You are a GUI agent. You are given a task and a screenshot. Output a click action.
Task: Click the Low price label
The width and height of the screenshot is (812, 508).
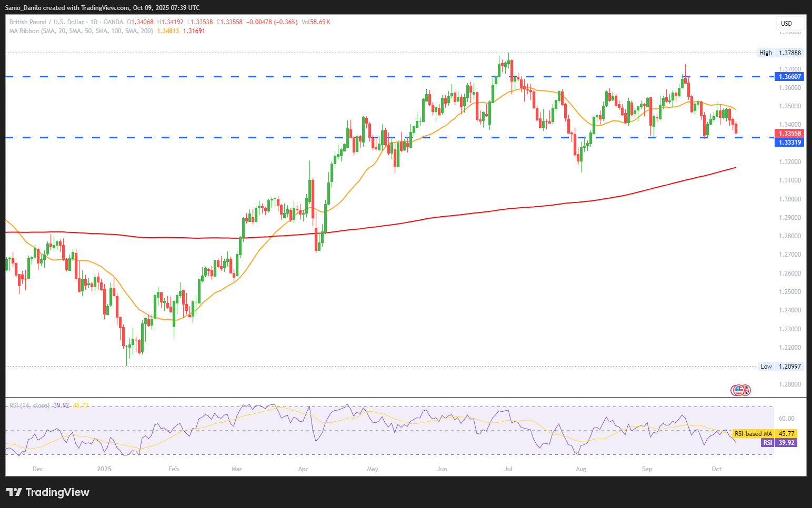(x=766, y=367)
